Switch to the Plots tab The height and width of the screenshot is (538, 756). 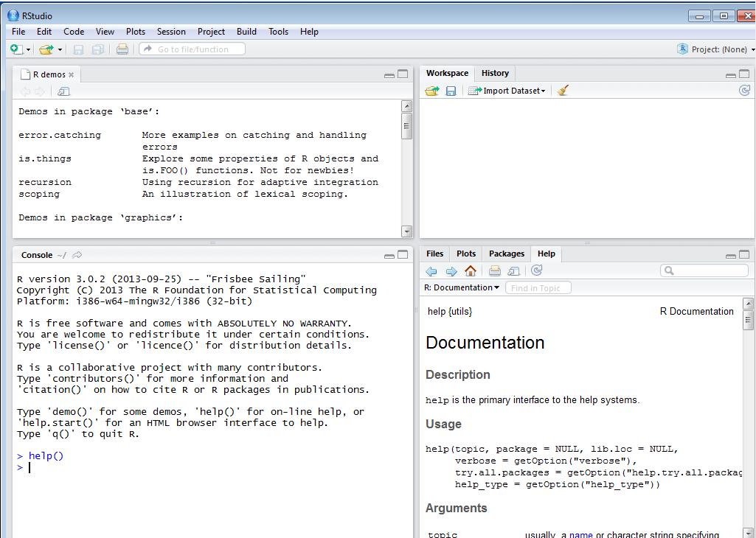coord(465,254)
